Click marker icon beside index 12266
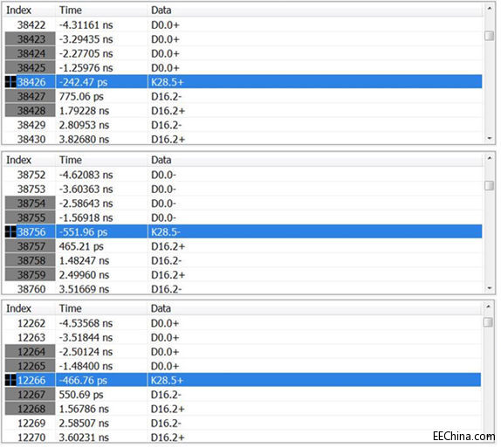This screenshot has width=501, height=448. [10, 380]
